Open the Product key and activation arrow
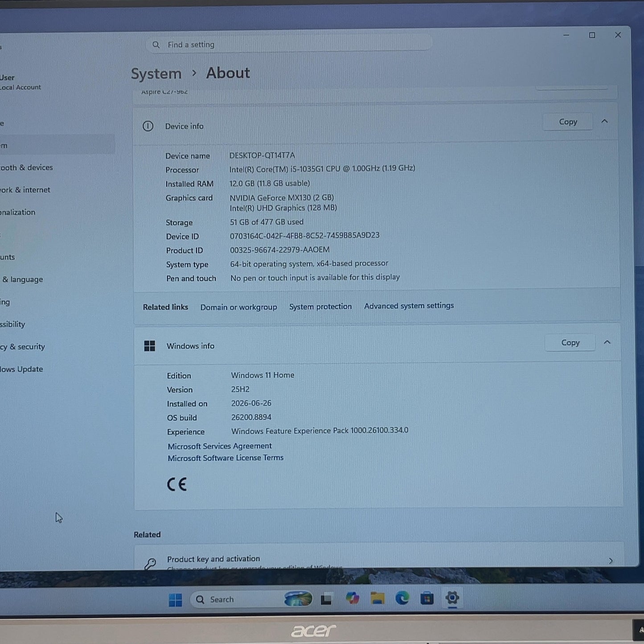The width and height of the screenshot is (644, 644). point(611,561)
